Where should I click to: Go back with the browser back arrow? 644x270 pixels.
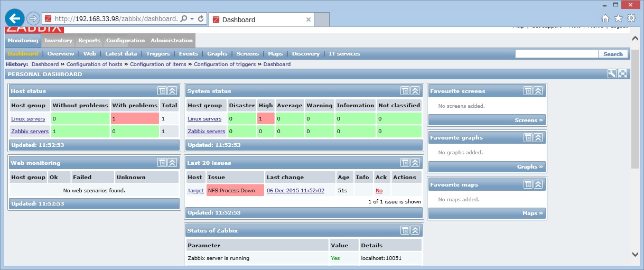(x=15, y=18)
